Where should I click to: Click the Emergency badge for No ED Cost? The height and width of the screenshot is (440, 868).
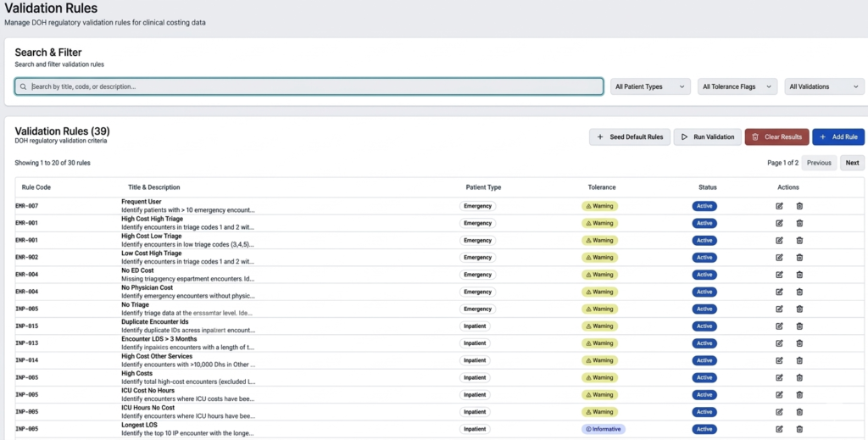(477, 275)
